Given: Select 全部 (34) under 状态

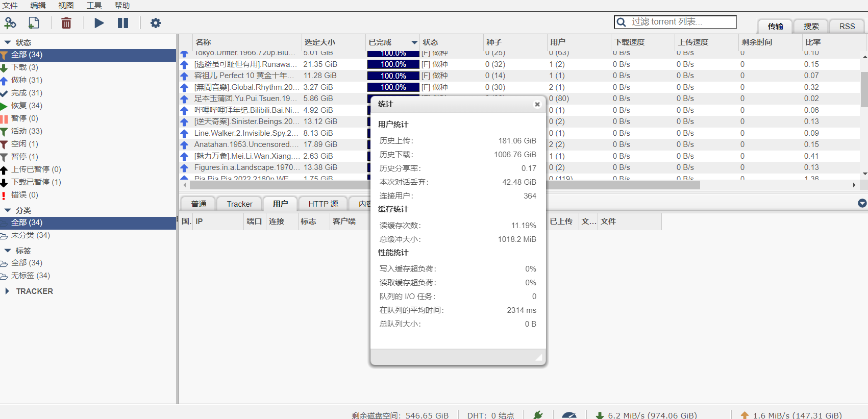Looking at the screenshot, I should [x=88, y=55].
